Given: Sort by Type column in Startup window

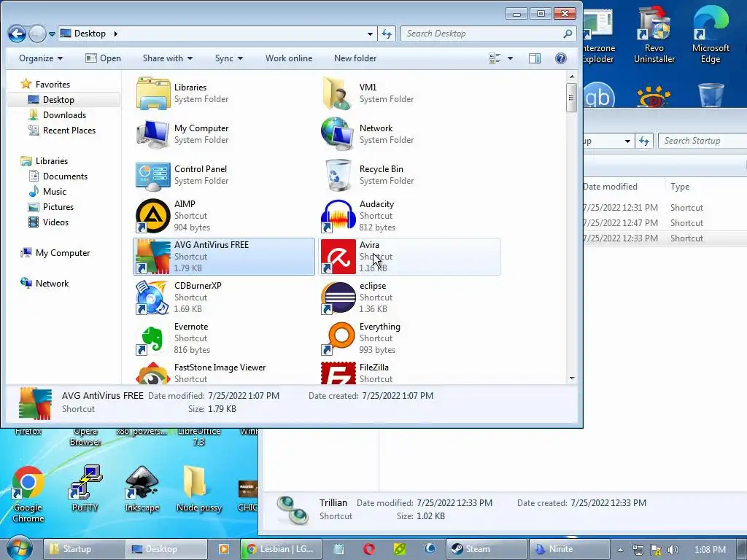Looking at the screenshot, I should tap(680, 187).
